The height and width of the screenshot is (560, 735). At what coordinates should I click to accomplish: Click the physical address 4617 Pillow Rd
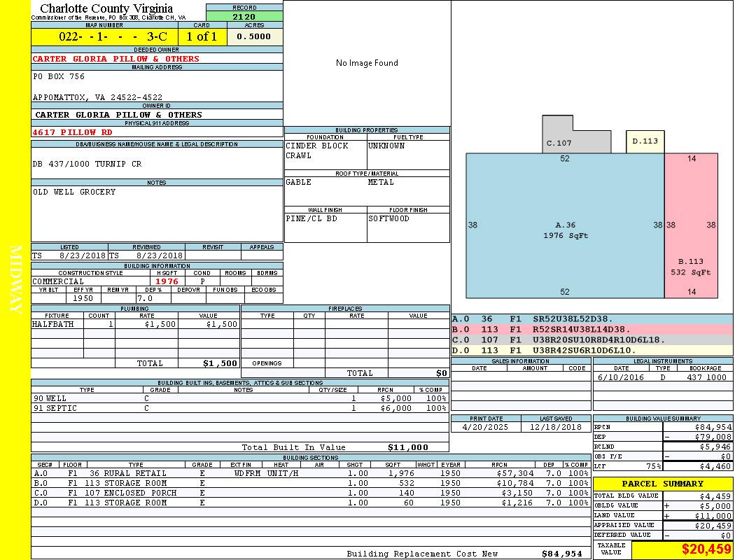coord(73,132)
